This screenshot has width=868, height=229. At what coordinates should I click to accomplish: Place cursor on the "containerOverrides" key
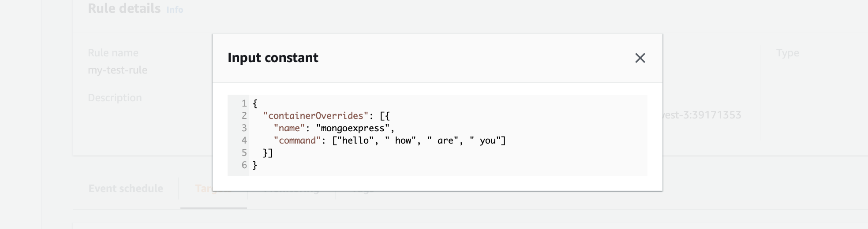[x=316, y=116]
